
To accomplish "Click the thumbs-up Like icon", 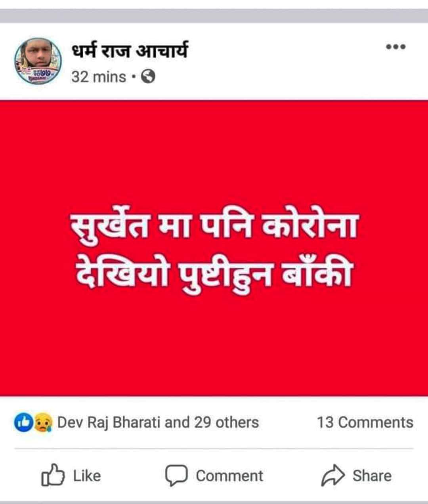I will pyautogui.click(x=52, y=475).
